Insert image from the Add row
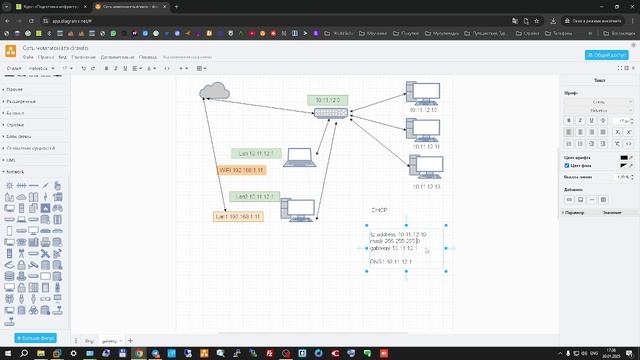 click(580, 200)
